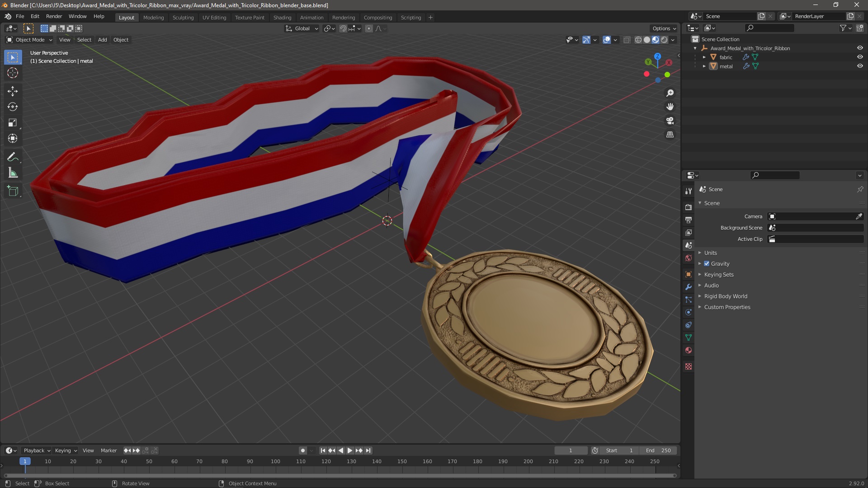Open the Object Mode dropdown

tap(29, 40)
